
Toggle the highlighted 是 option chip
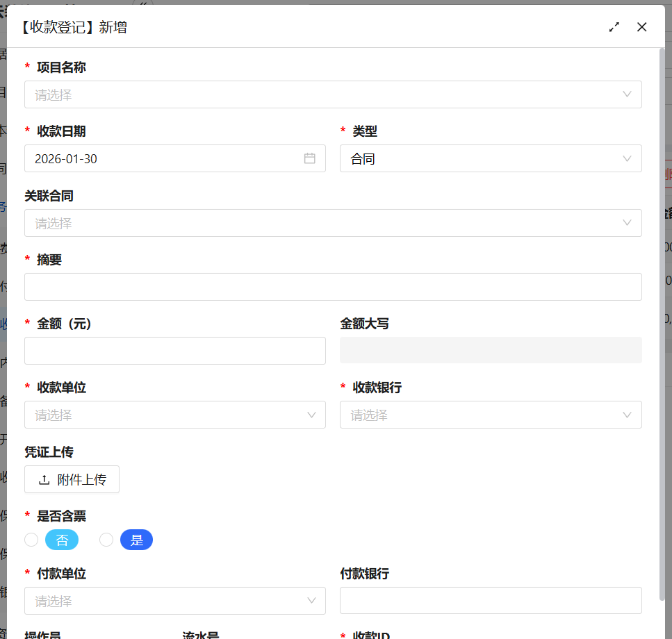[x=136, y=540]
